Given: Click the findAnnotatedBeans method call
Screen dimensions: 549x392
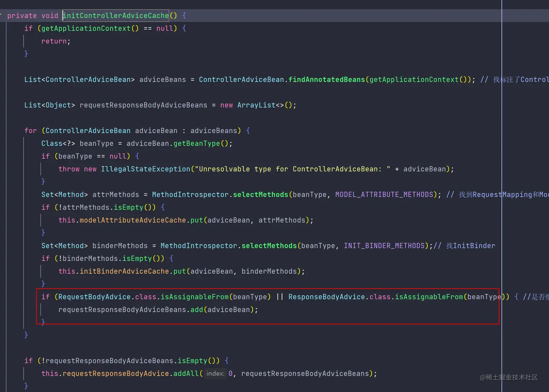Looking at the screenshot, I should point(327,79).
